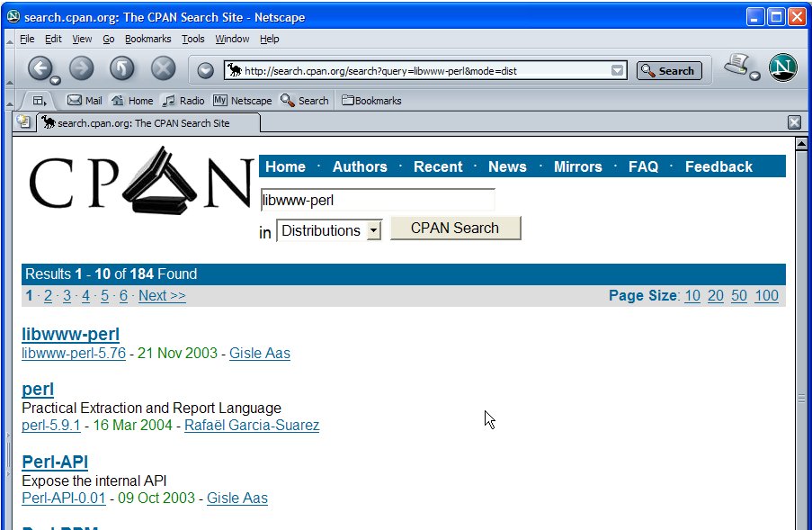Click the scrollbar up arrow

point(801,143)
